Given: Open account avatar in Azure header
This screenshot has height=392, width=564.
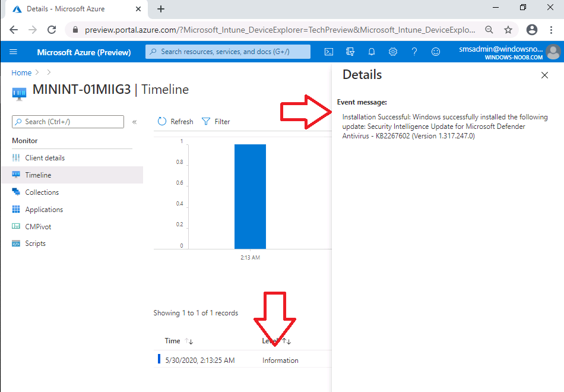Looking at the screenshot, I should coord(553,52).
